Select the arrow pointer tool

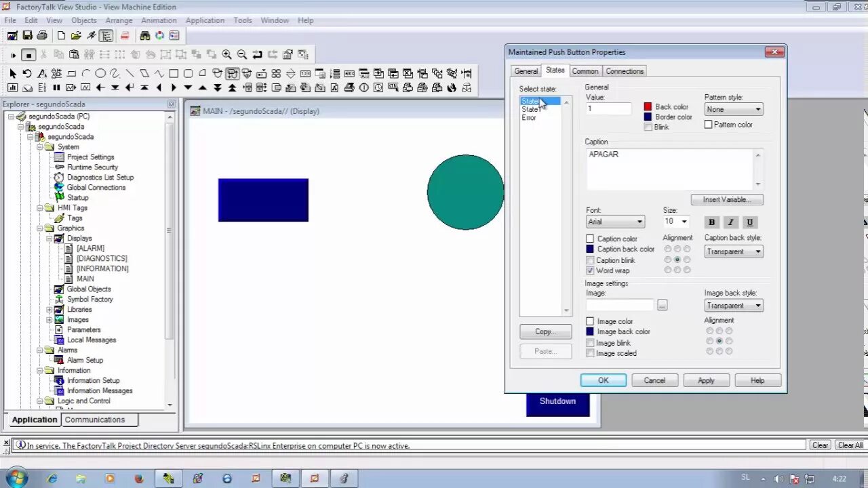pos(13,73)
